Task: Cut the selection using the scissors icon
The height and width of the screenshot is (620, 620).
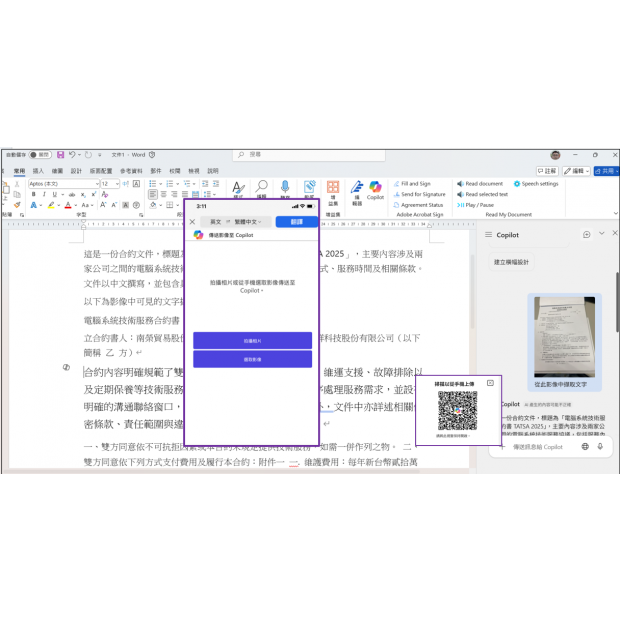Action: (17, 184)
